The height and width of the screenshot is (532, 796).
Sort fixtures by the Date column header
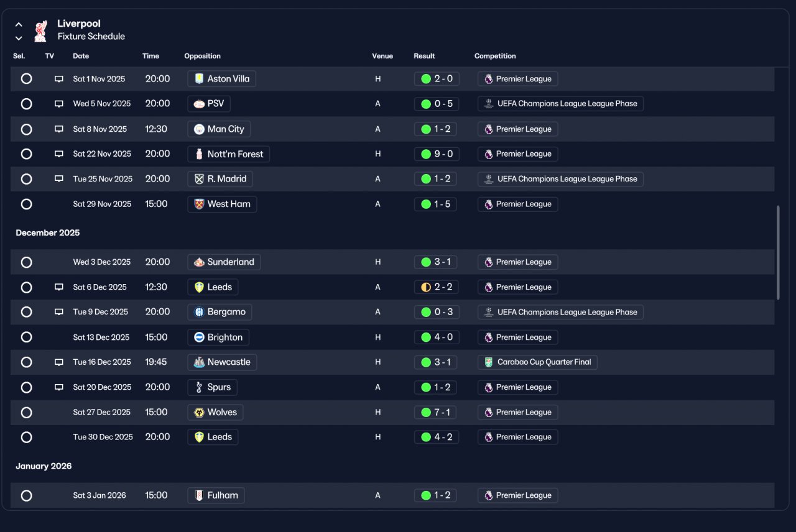click(81, 56)
